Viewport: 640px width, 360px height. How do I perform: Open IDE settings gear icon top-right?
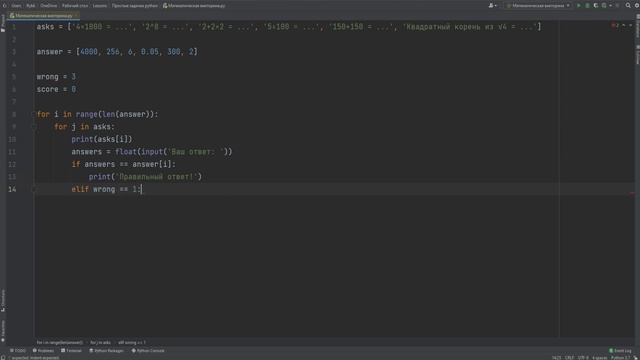(636, 6)
